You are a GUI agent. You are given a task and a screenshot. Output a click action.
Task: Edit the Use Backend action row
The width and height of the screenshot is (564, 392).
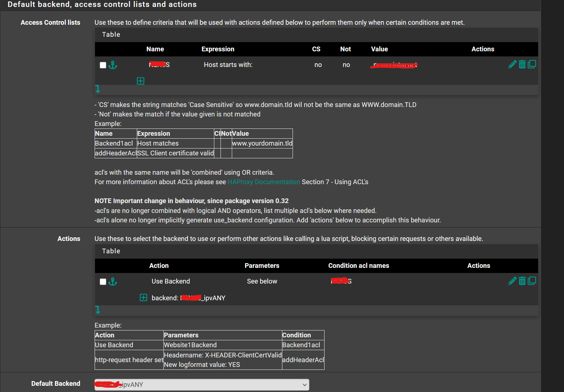[512, 281]
